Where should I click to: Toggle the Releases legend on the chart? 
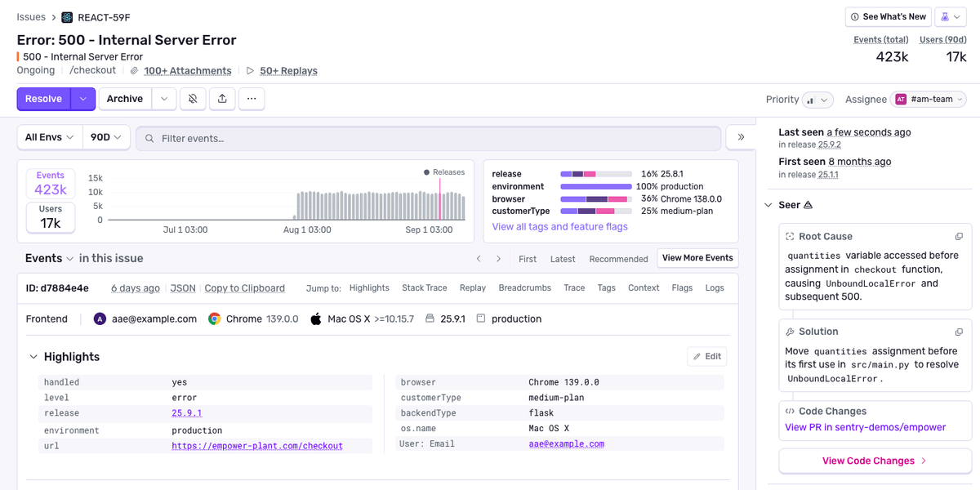[443, 172]
